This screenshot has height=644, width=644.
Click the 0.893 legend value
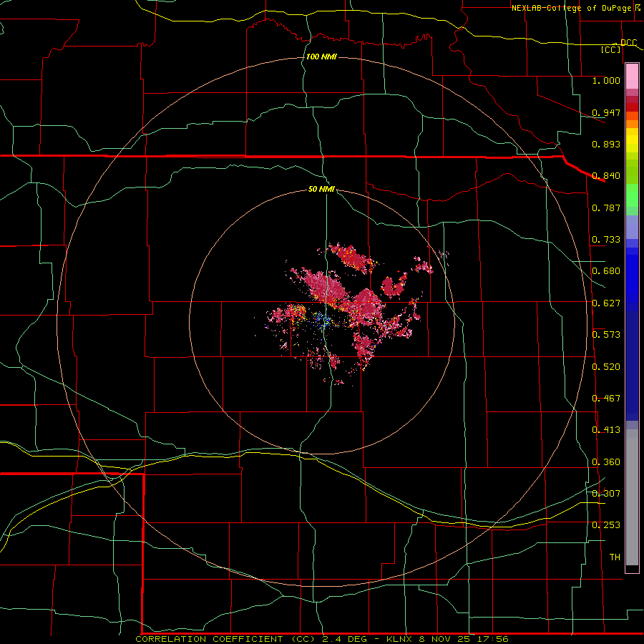pyautogui.click(x=606, y=144)
